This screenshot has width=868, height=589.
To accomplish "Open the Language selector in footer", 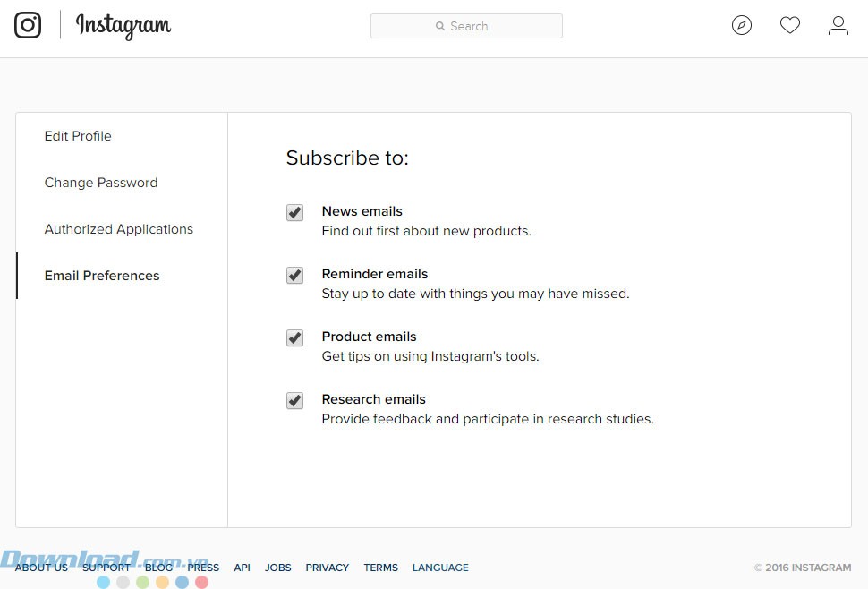I will [x=440, y=568].
